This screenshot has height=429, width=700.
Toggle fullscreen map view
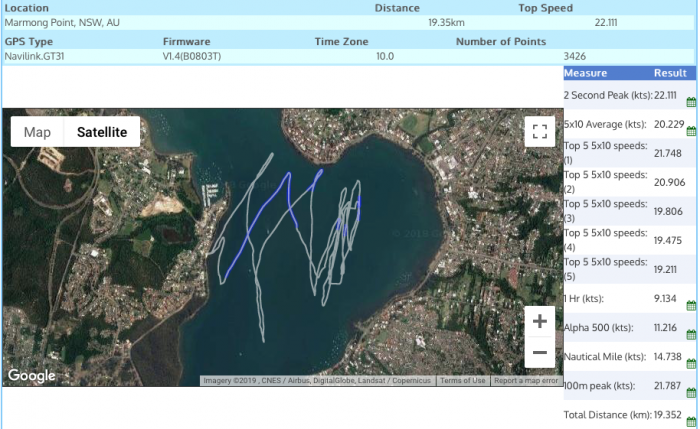[539, 132]
